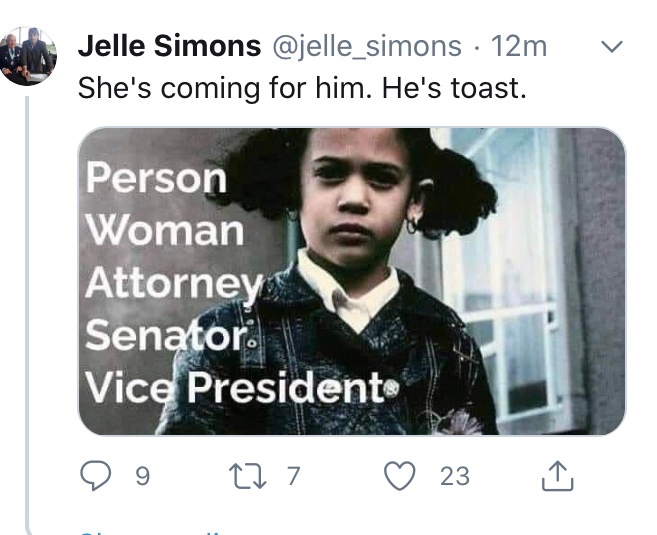The height and width of the screenshot is (535, 657).
Task: Open the author's profile picture
Action: pyautogui.click(x=28, y=57)
